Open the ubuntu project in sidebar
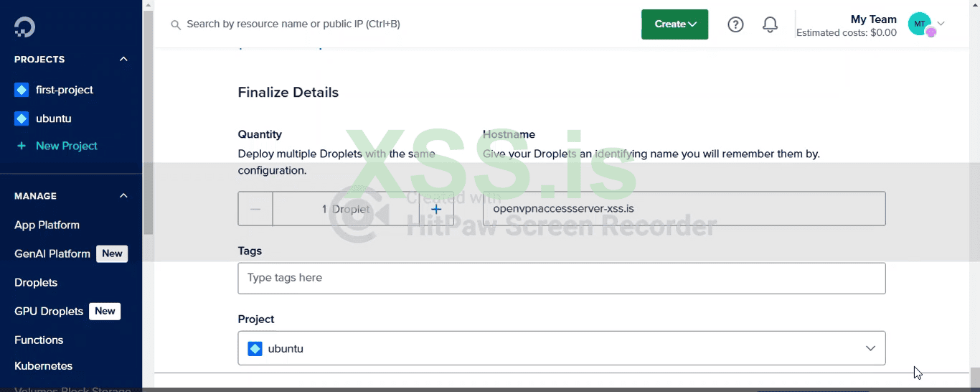 [54, 118]
